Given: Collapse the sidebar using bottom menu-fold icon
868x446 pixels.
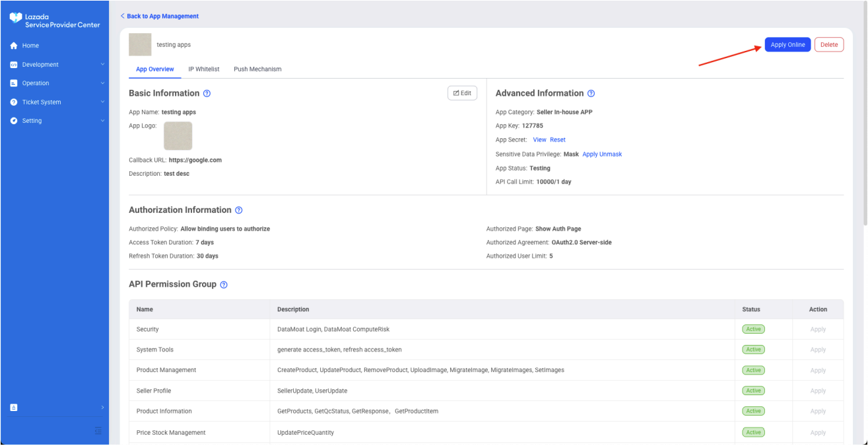Looking at the screenshot, I should [98, 431].
